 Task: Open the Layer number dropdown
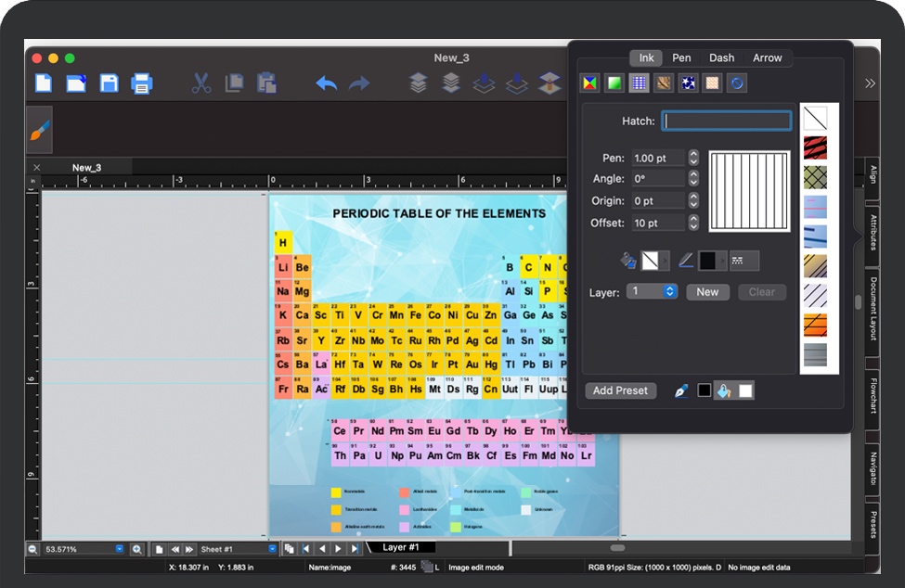669,291
